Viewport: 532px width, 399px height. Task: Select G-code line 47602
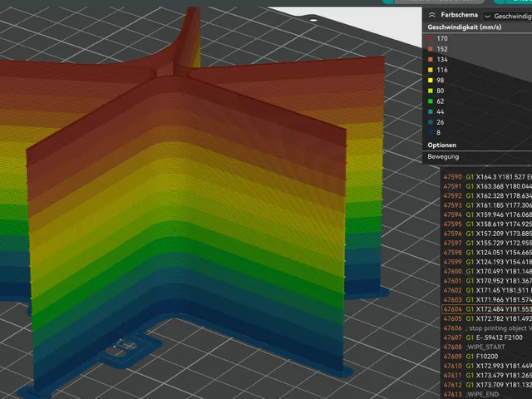pyautogui.click(x=487, y=290)
